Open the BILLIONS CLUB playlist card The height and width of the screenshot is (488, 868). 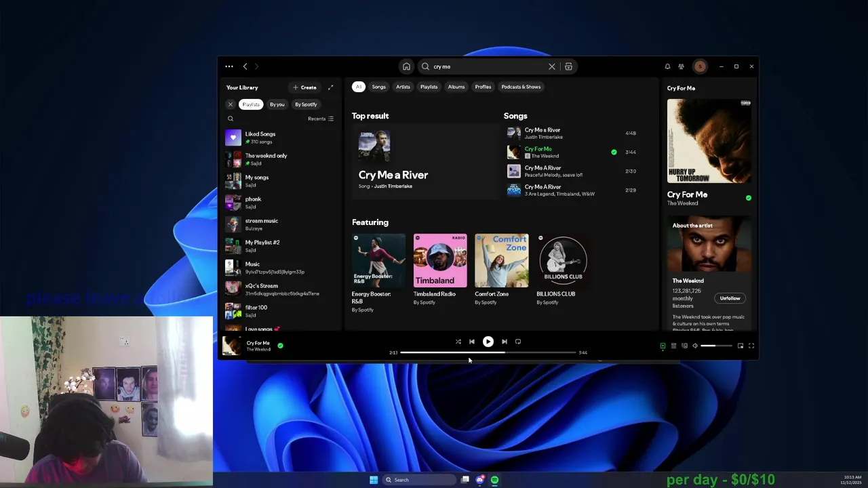coord(563,270)
